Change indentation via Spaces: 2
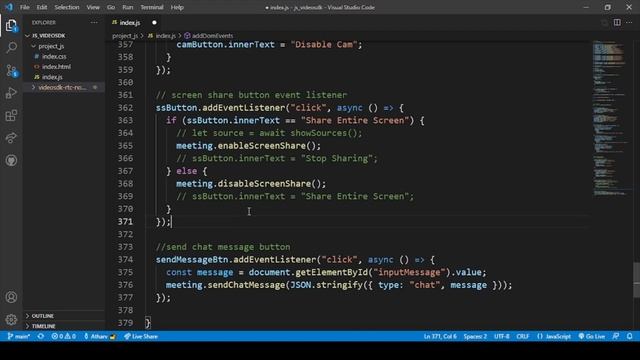 (475, 336)
